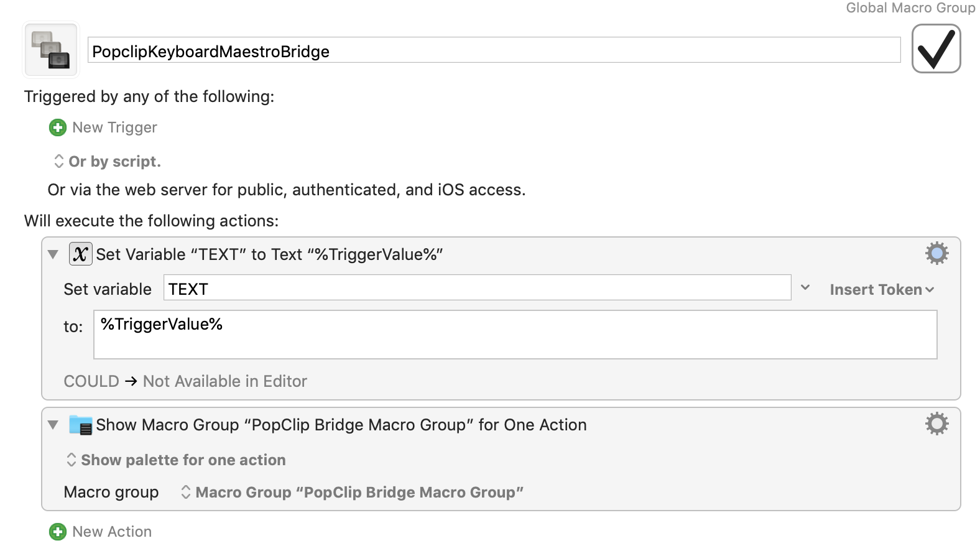Click the TEXT variable name field
The image size is (980, 556).
[477, 289]
